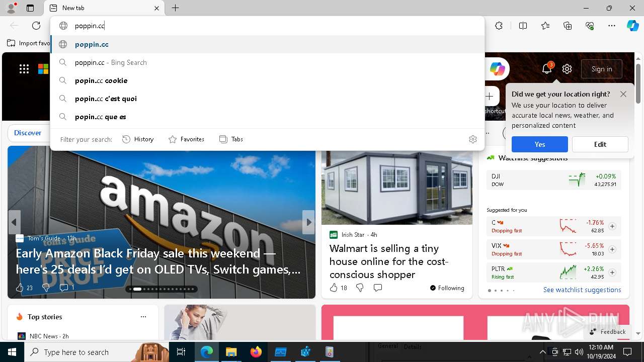Open the Favorites star toolbar icon
This screenshot has width=644, height=362.
coord(545,26)
